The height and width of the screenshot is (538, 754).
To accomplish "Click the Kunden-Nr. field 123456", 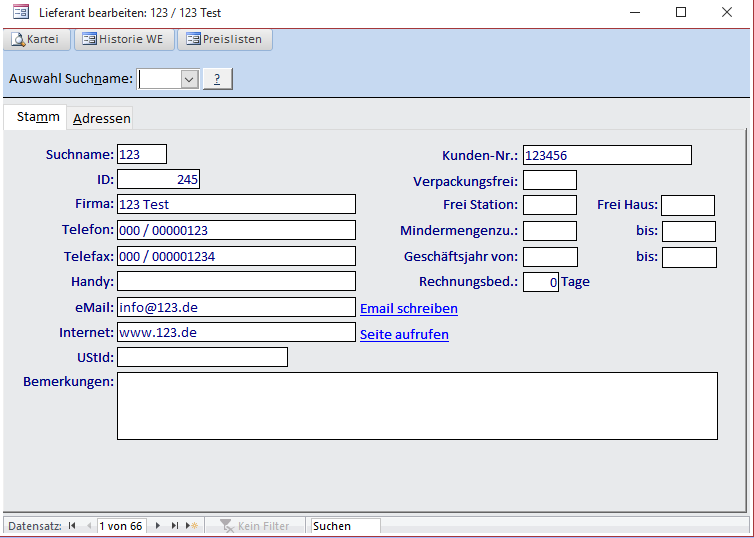I will [607, 155].
